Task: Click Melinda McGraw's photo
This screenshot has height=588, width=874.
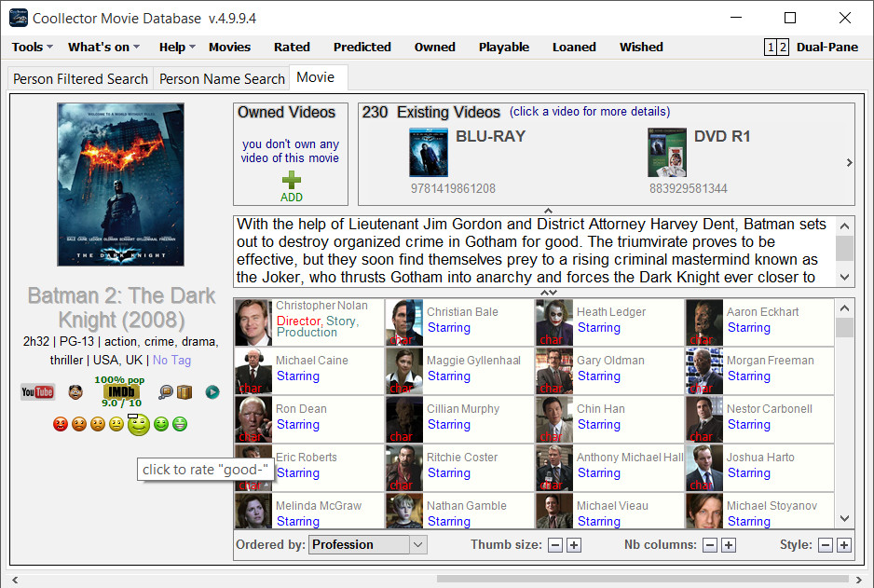Action: coord(253,511)
